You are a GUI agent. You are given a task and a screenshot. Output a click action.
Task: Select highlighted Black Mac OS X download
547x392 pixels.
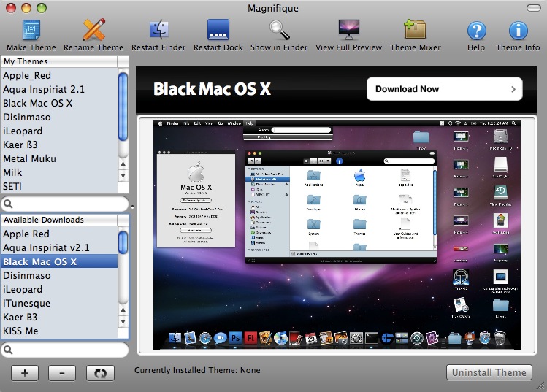pos(59,261)
